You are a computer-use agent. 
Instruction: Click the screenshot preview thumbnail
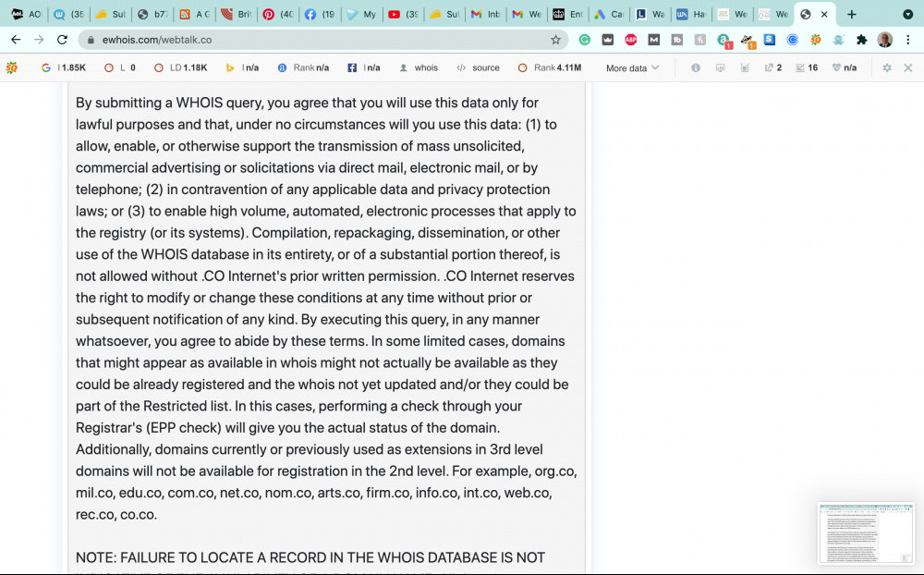(x=866, y=533)
